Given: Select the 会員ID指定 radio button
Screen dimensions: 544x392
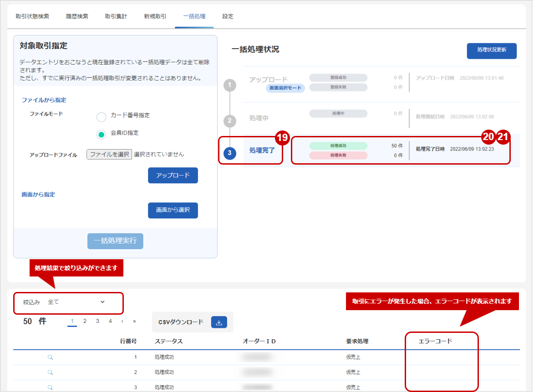Looking at the screenshot, I should [x=102, y=135].
